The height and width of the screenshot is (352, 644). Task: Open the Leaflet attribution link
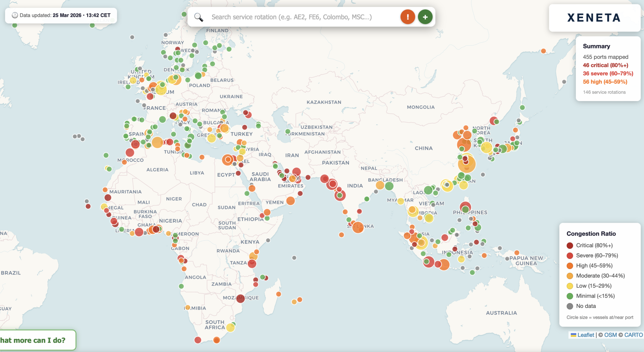tap(585, 335)
